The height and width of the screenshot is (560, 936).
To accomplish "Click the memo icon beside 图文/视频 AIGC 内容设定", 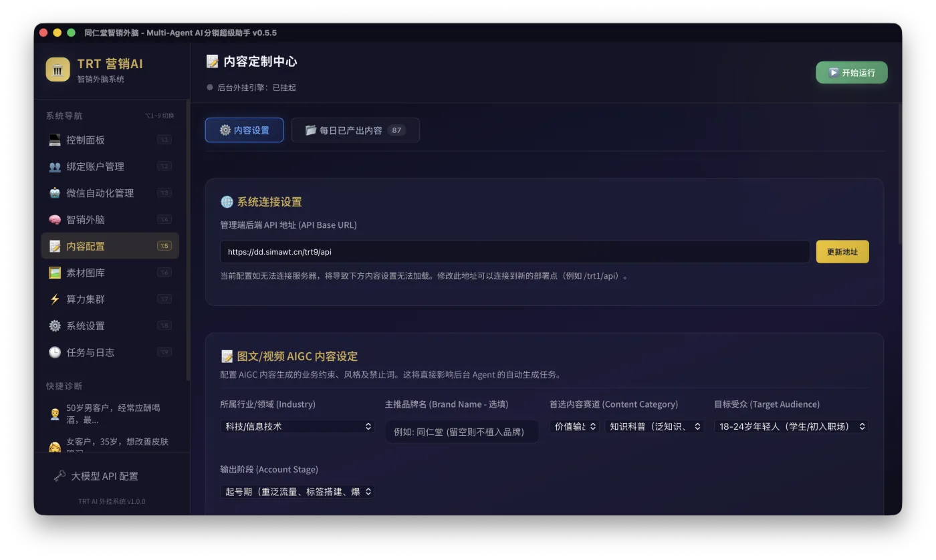I will coord(227,356).
